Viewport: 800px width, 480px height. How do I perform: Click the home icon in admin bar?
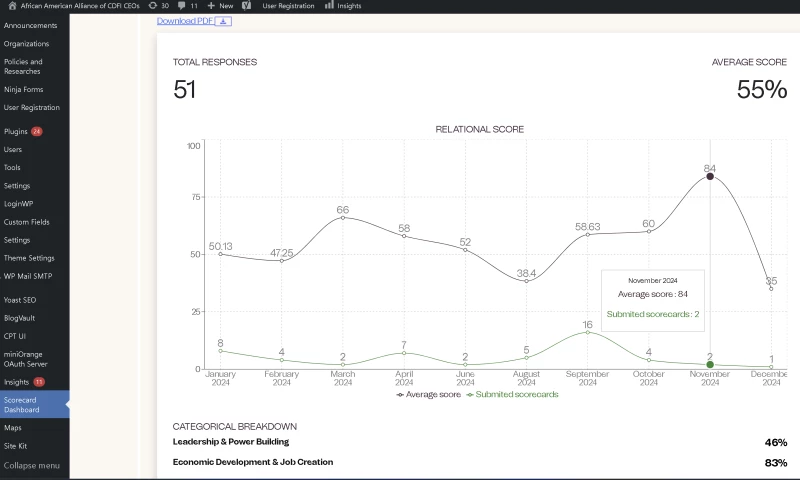(x=11, y=6)
